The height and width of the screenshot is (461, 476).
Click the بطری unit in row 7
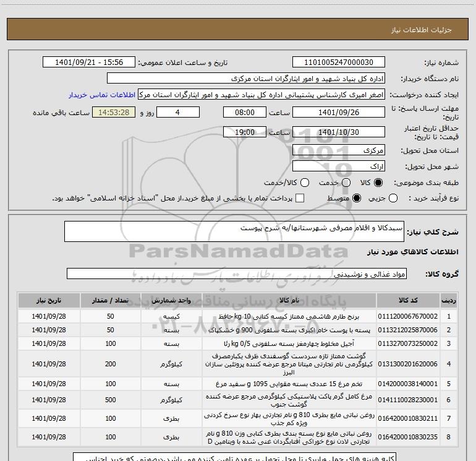171,419
